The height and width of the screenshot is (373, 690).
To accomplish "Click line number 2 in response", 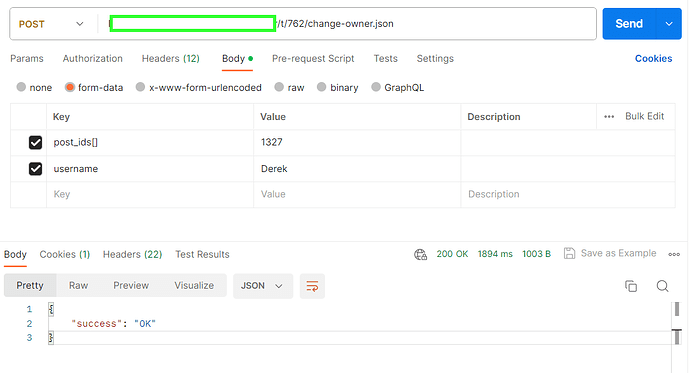I will [x=29, y=324].
